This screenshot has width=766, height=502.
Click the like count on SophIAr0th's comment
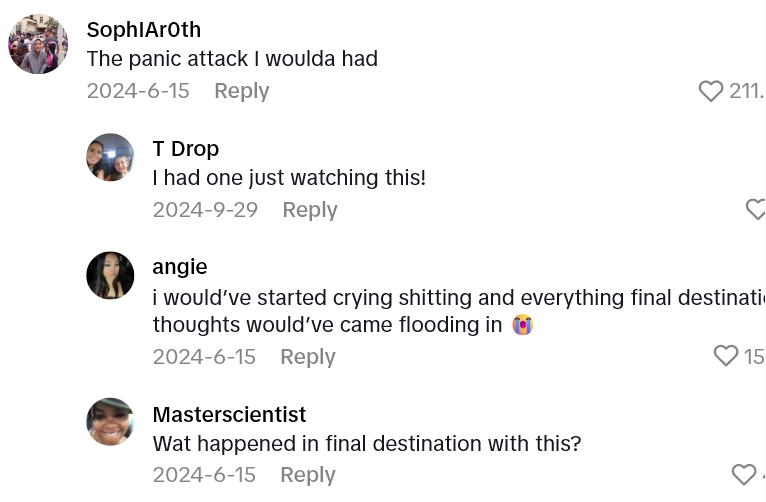point(746,91)
